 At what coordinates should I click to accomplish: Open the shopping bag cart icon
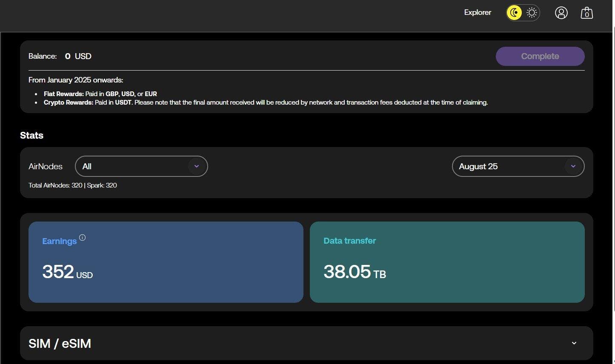[x=586, y=13]
